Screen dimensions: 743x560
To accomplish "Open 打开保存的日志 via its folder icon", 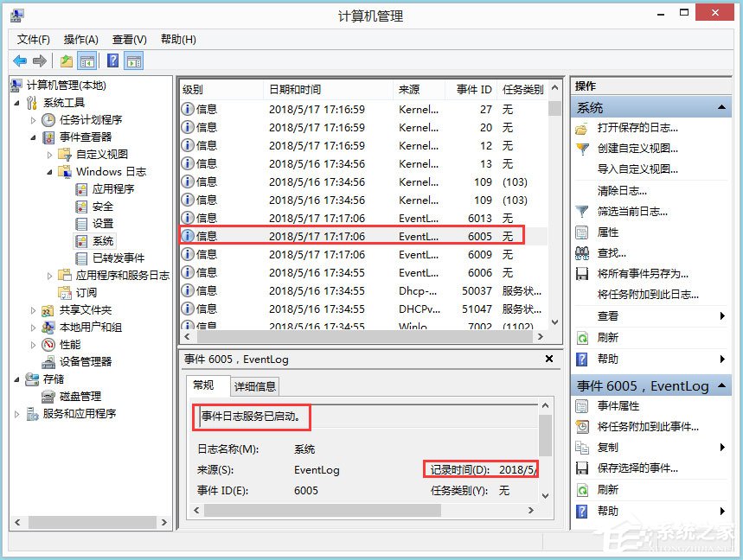I will coord(582,129).
